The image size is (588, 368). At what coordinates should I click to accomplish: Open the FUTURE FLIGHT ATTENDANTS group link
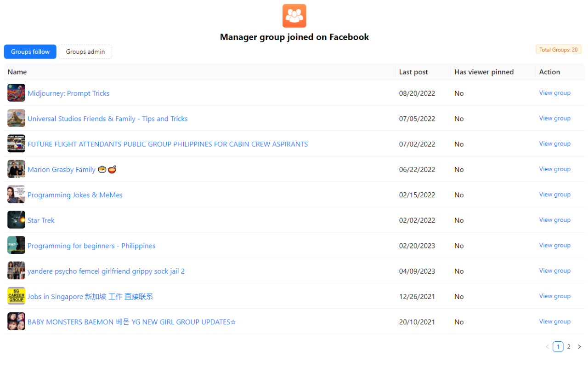(x=168, y=144)
